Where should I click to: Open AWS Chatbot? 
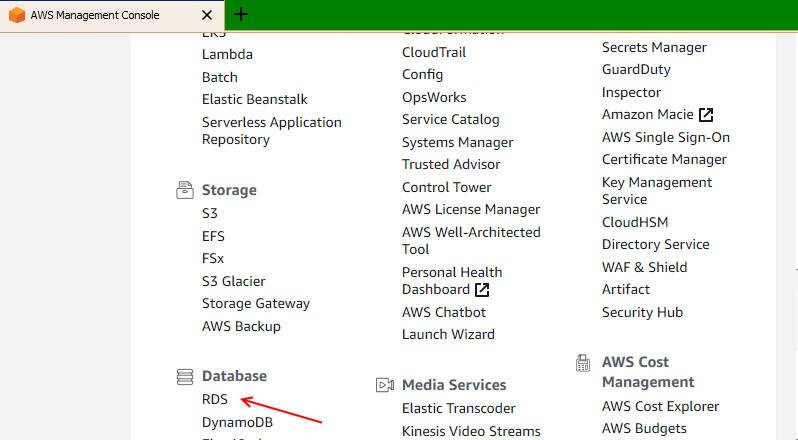pos(444,312)
